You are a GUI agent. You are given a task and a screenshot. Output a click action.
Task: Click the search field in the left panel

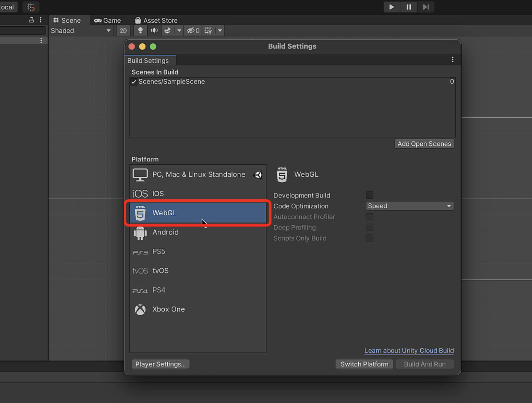[23, 31]
